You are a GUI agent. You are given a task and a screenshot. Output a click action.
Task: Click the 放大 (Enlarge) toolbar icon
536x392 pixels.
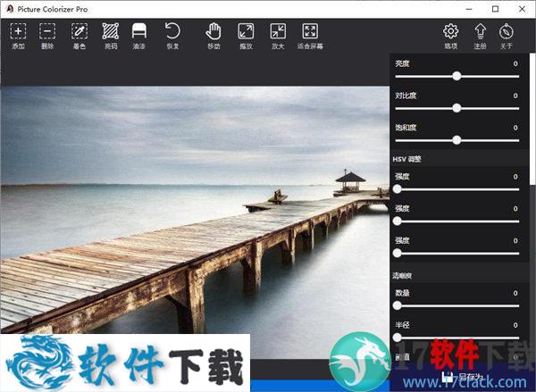(x=277, y=32)
